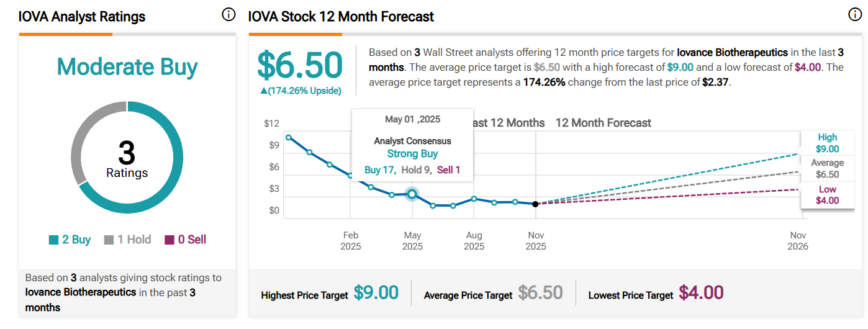Image resolution: width=868 pixels, height=329 pixels.
Task: Click the Low $4.00 forecast label
Action: [827, 195]
